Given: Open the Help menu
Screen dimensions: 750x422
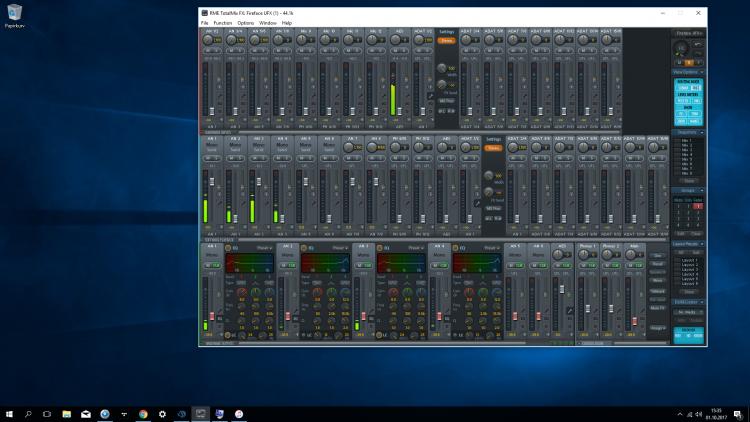Looking at the screenshot, I should click(287, 23).
